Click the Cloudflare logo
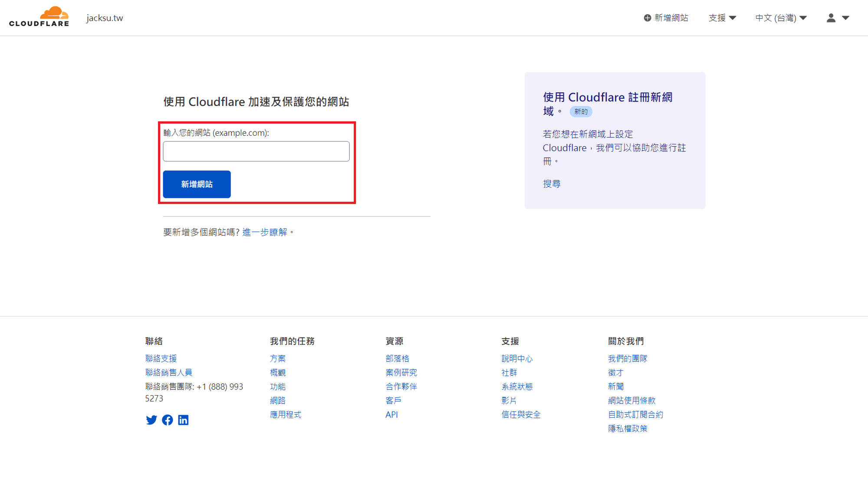Viewport: 868px width, 488px height. point(39,16)
